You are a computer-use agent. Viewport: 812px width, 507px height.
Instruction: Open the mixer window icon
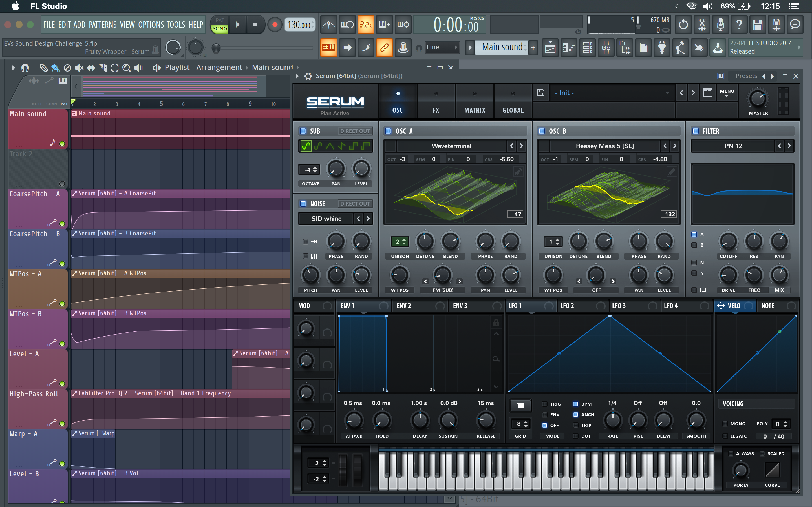(606, 48)
